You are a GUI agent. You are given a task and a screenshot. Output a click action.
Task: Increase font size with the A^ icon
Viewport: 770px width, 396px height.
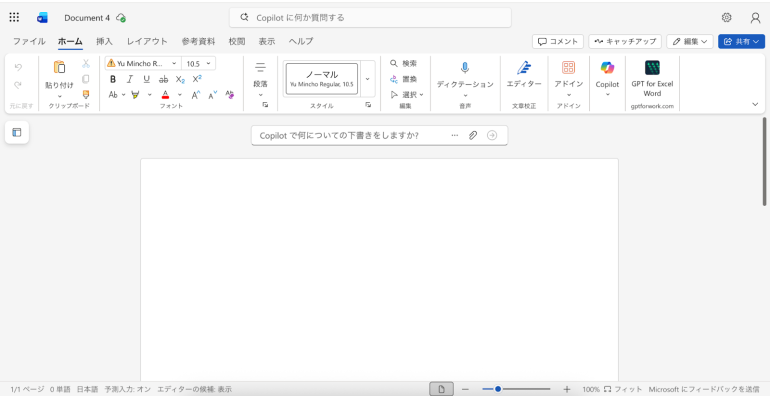tap(195, 95)
